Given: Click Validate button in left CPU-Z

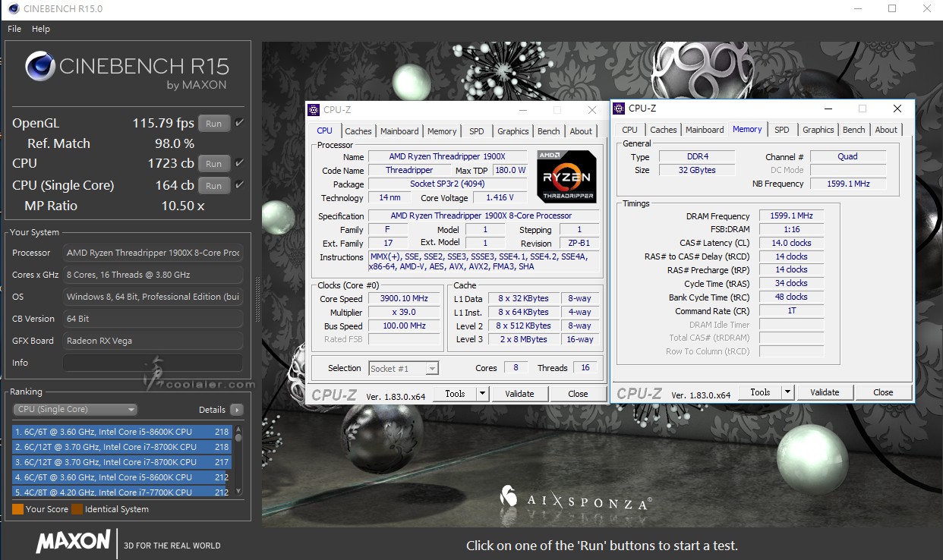Looking at the screenshot, I should [x=519, y=394].
